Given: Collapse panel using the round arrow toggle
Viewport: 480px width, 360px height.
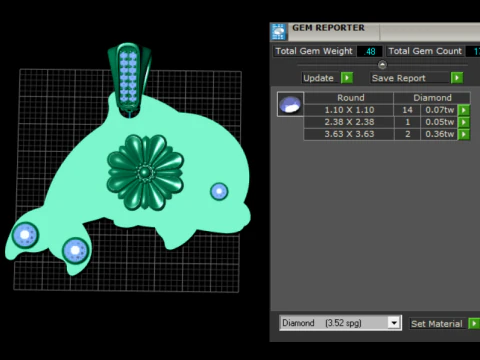Looking at the screenshot, I should [x=382, y=64].
